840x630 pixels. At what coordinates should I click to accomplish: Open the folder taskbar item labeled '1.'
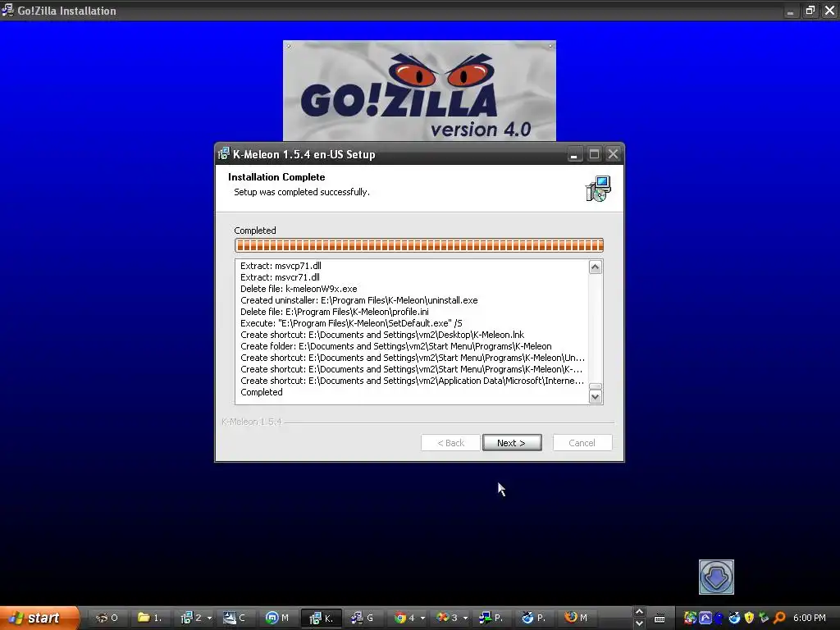pyautogui.click(x=149, y=618)
